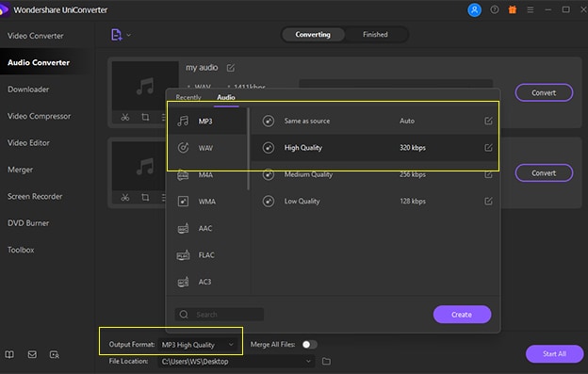The height and width of the screenshot is (374, 588).
Task: Edit High Quality 320 kbps preset
Action: tap(488, 148)
